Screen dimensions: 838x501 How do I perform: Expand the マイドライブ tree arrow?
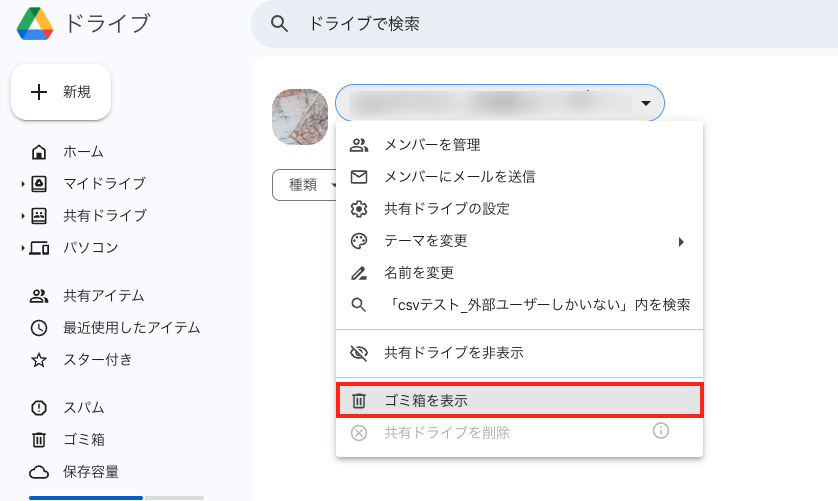pyautogui.click(x=23, y=184)
